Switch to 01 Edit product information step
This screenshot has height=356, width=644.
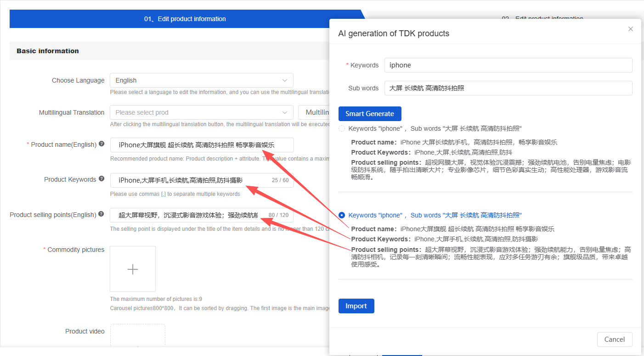(x=185, y=19)
